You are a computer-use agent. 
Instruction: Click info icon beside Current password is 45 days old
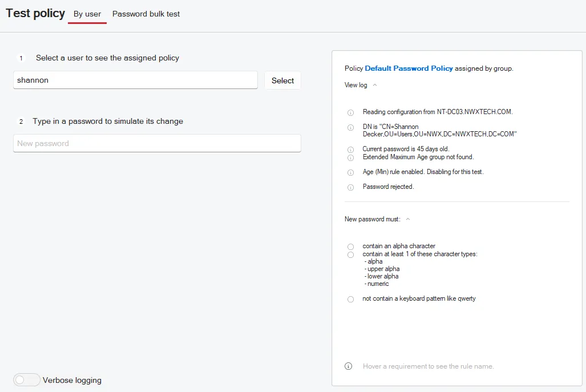coord(350,149)
